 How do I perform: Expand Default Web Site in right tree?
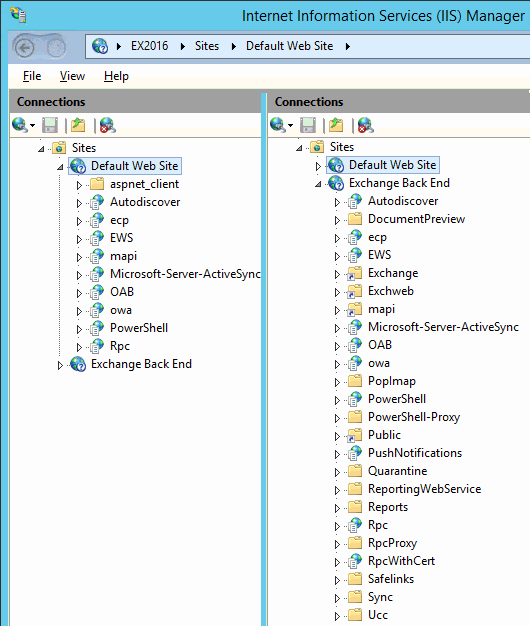[x=318, y=166]
